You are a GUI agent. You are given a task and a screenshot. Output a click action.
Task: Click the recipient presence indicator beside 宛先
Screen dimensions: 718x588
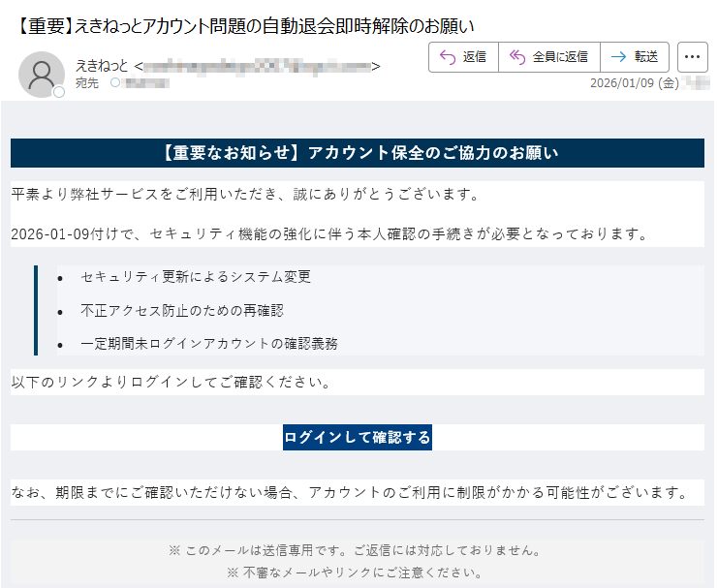tap(115, 83)
